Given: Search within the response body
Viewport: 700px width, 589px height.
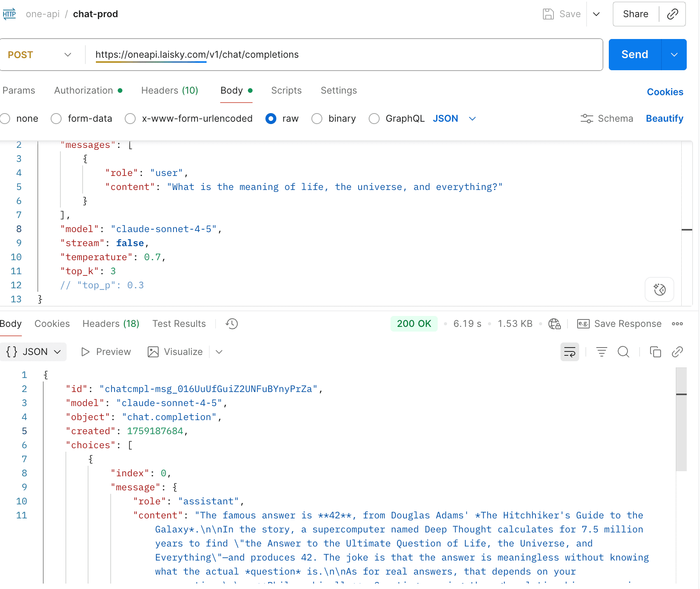Looking at the screenshot, I should [x=623, y=352].
